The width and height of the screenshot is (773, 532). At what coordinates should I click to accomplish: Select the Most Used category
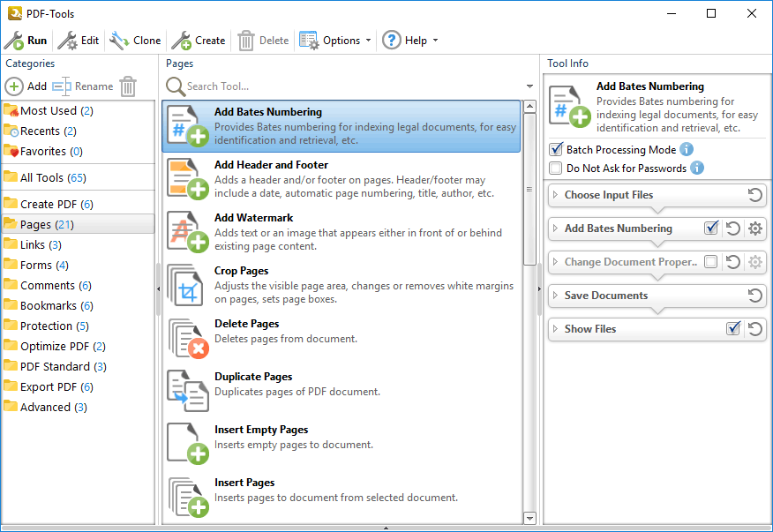[78, 111]
